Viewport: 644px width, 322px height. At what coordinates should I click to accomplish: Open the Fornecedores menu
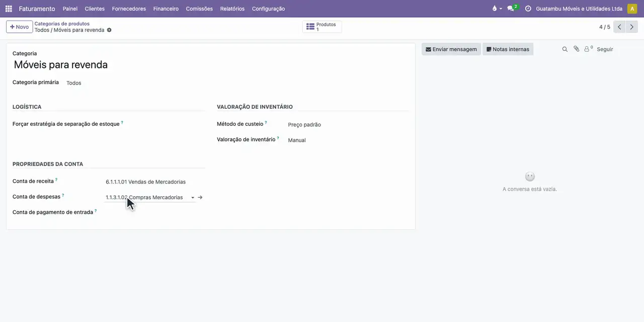pos(129,9)
